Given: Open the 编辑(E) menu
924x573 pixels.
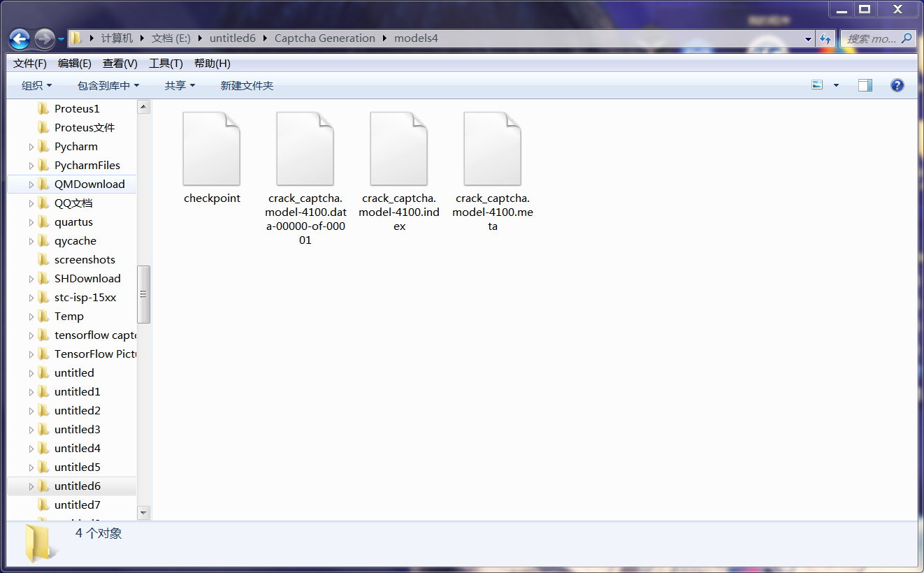Looking at the screenshot, I should (x=75, y=64).
